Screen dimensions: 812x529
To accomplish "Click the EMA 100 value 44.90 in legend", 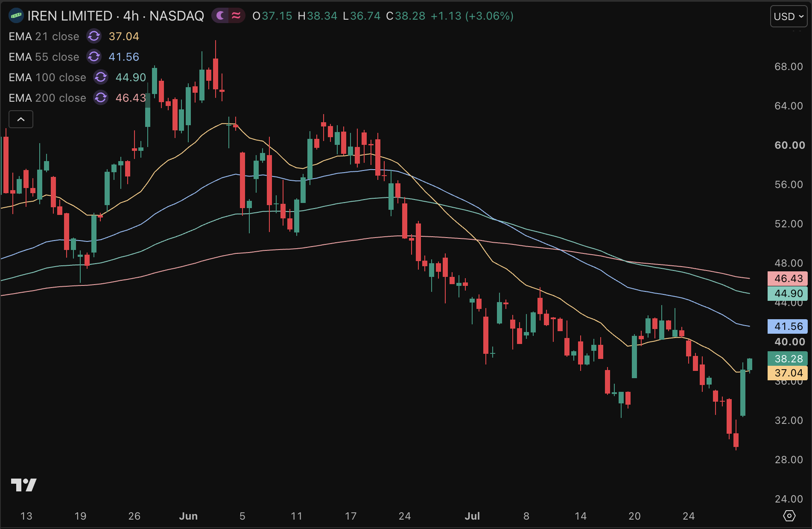I will 131,77.
